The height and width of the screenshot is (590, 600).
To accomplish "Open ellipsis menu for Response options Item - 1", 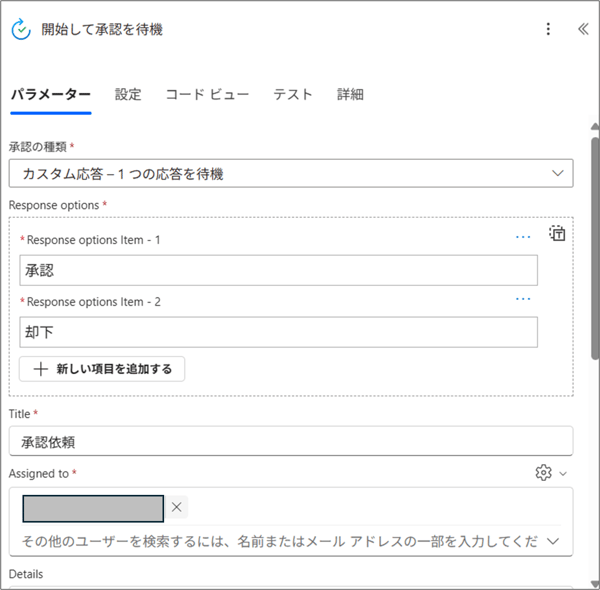I will [x=523, y=237].
